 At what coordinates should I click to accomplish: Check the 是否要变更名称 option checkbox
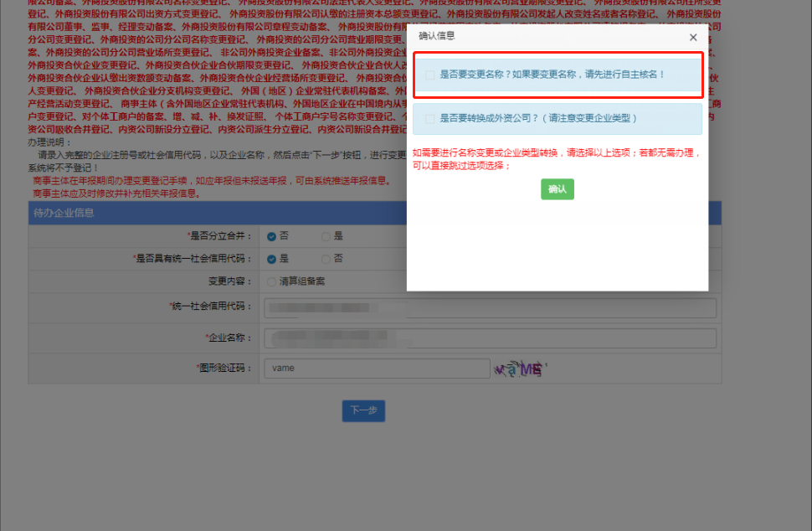429,75
